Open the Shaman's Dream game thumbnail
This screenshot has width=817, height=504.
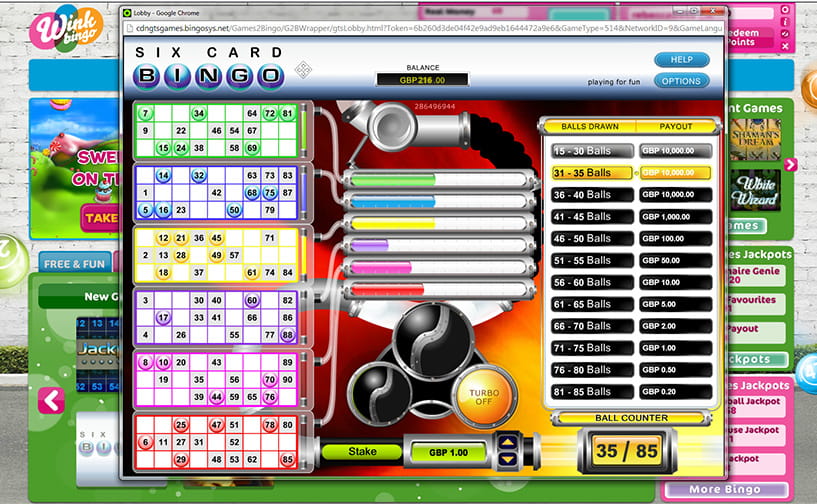click(755, 139)
